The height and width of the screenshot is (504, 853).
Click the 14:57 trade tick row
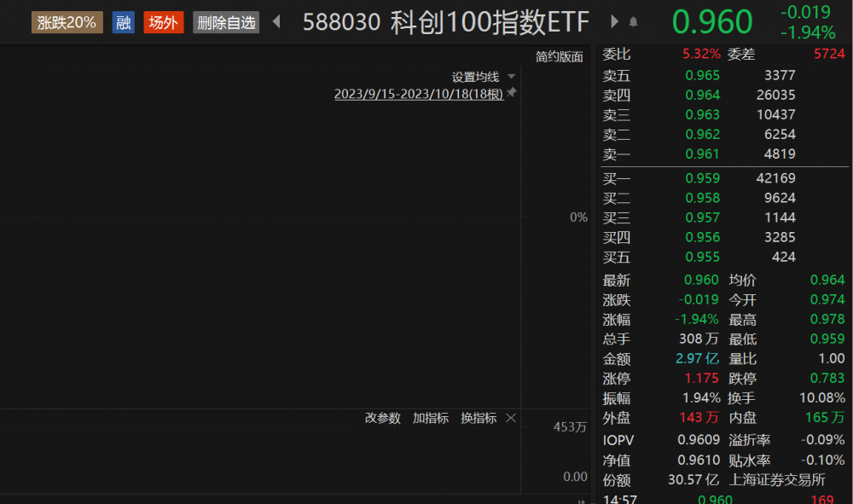723,498
